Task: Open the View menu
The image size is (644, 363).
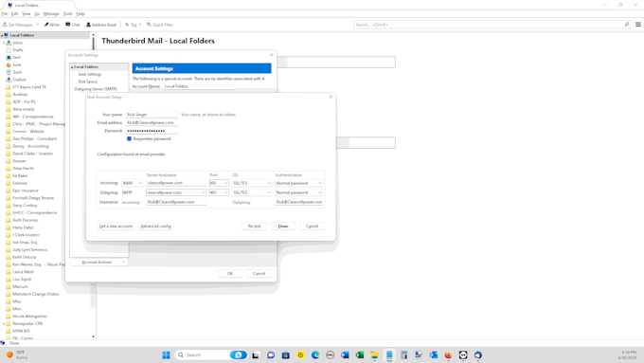Action: pos(26,13)
